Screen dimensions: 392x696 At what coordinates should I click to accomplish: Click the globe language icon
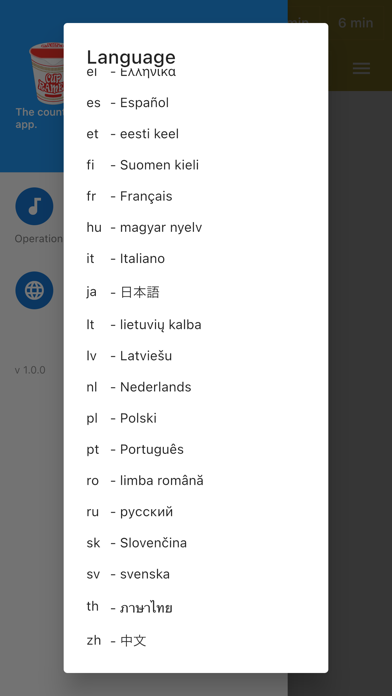click(x=34, y=290)
